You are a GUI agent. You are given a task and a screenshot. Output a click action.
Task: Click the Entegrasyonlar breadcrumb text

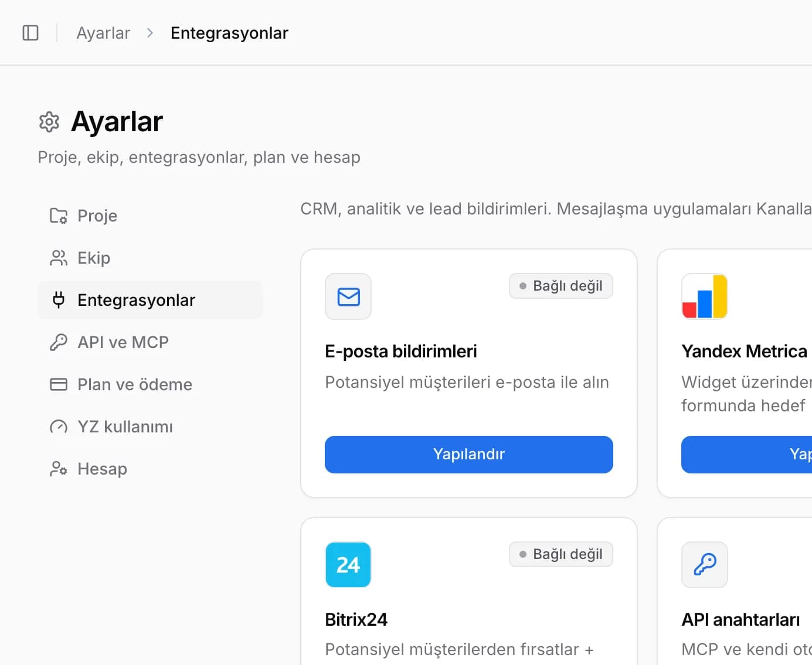click(229, 33)
